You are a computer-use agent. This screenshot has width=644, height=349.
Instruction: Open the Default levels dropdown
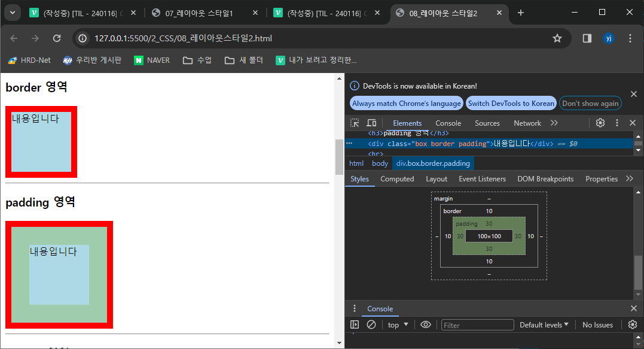tap(544, 324)
